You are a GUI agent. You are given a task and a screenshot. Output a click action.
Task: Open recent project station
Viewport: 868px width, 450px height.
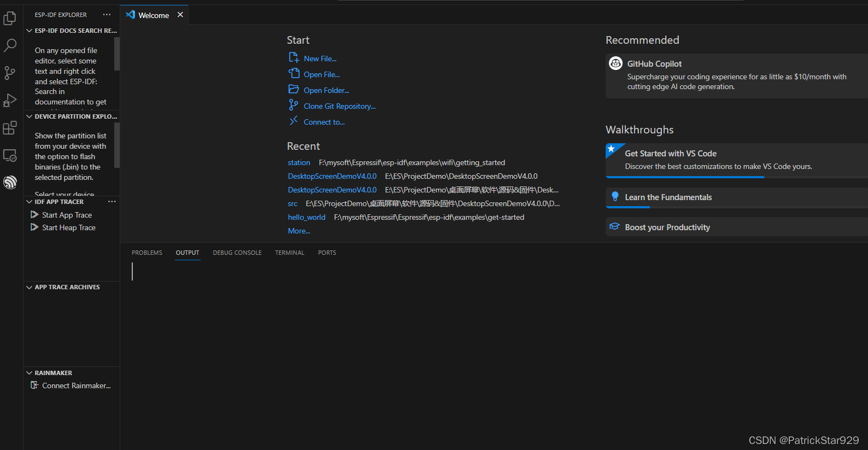coord(299,162)
